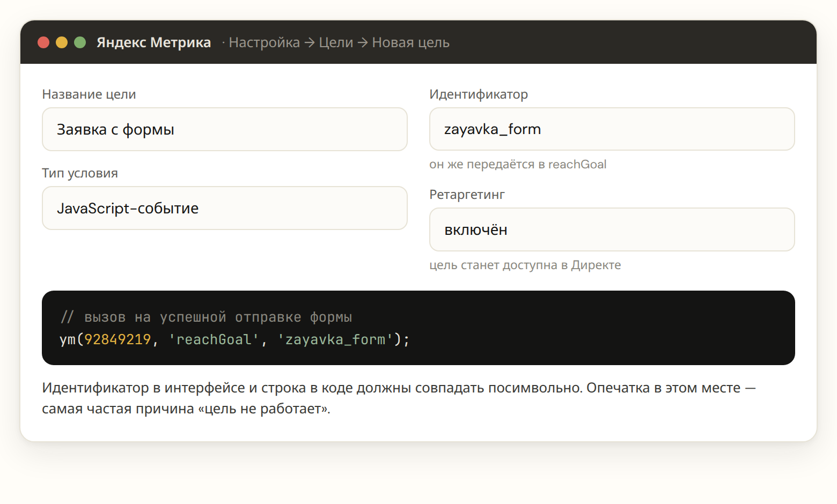Screen dimensions: 837x504
Task: Focus the 'Идентификатор' field with 'zayavka_form'
Action: (x=612, y=129)
